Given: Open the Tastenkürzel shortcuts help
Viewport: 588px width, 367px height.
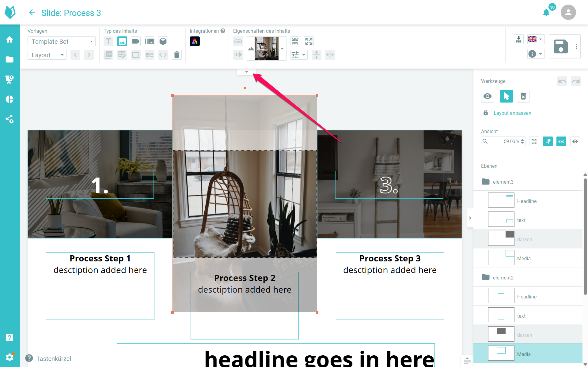Looking at the screenshot, I should click(49, 358).
